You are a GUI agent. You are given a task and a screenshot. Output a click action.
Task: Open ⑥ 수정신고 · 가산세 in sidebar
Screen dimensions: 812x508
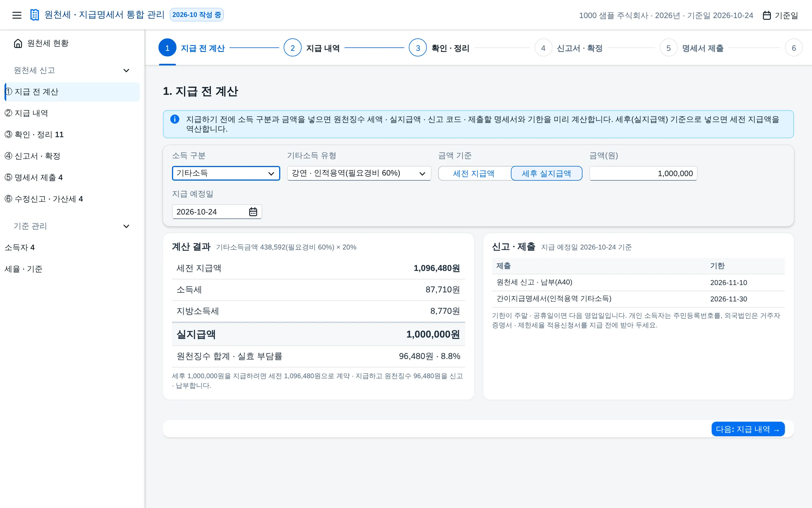(x=72, y=199)
